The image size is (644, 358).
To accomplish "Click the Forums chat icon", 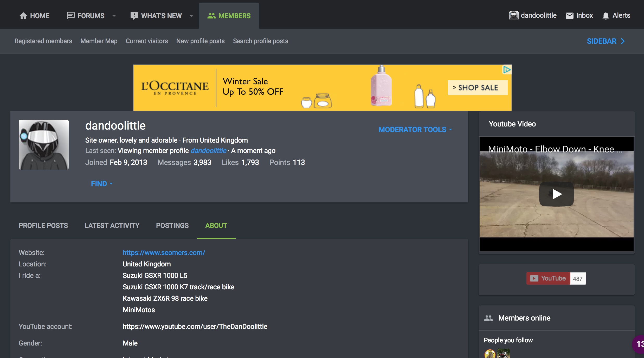I will pos(70,16).
